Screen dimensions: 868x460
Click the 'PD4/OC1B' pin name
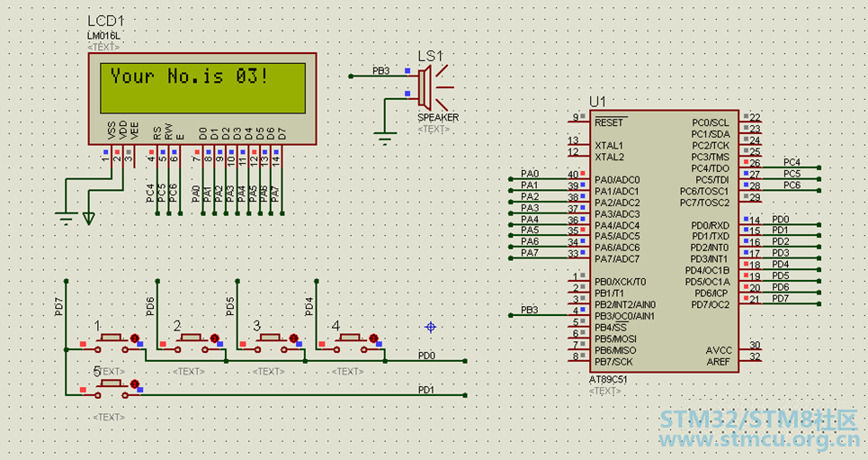(x=707, y=270)
